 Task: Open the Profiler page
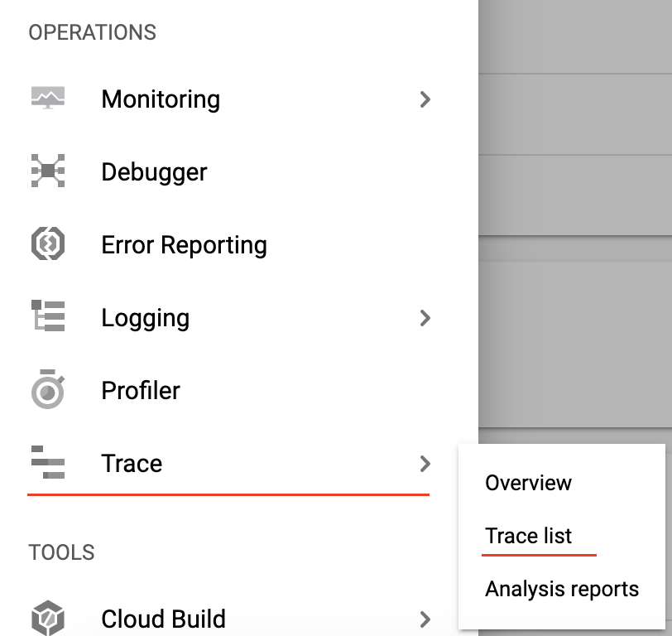[141, 391]
